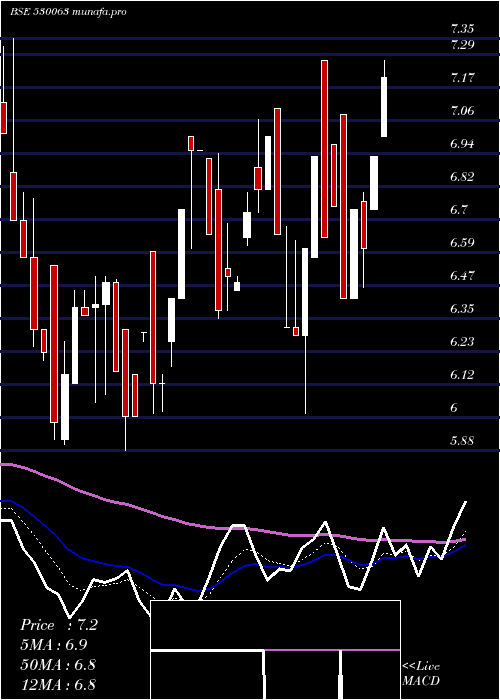Viewport: 500px width, 700px height.
Task: Click the Price : 7.2 readout
Action: [x=58, y=625]
